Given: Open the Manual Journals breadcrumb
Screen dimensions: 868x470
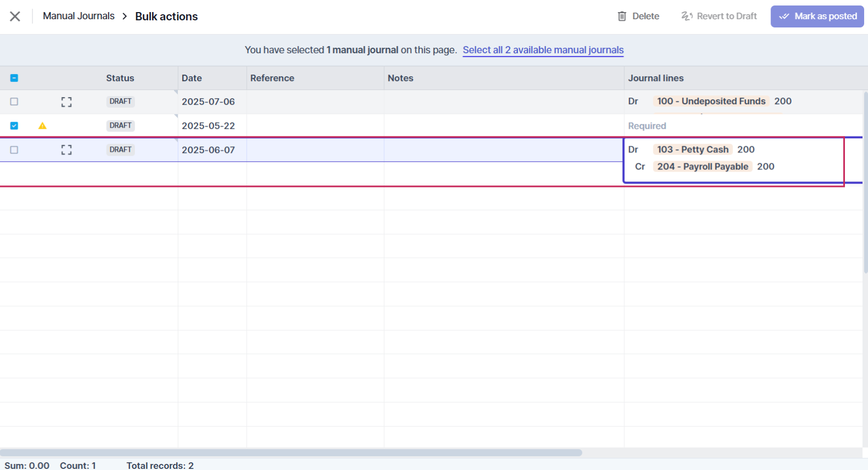Looking at the screenshot, I should (78, 16).
